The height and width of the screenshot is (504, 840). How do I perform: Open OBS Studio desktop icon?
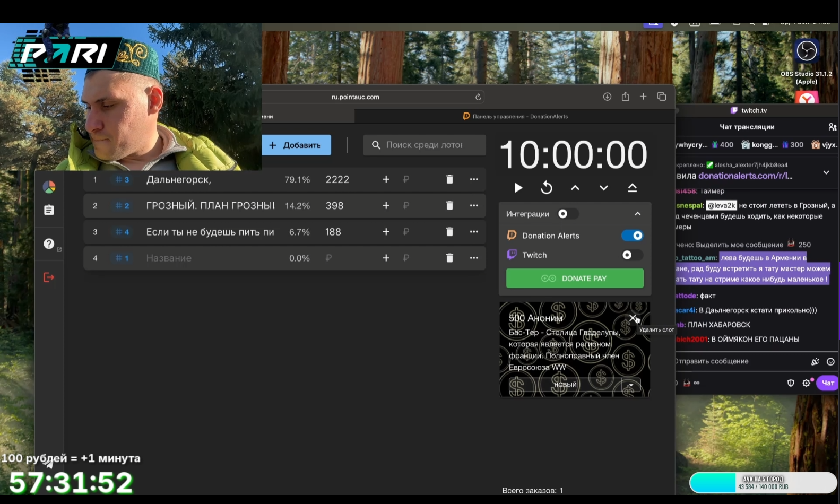click(807, 51)
